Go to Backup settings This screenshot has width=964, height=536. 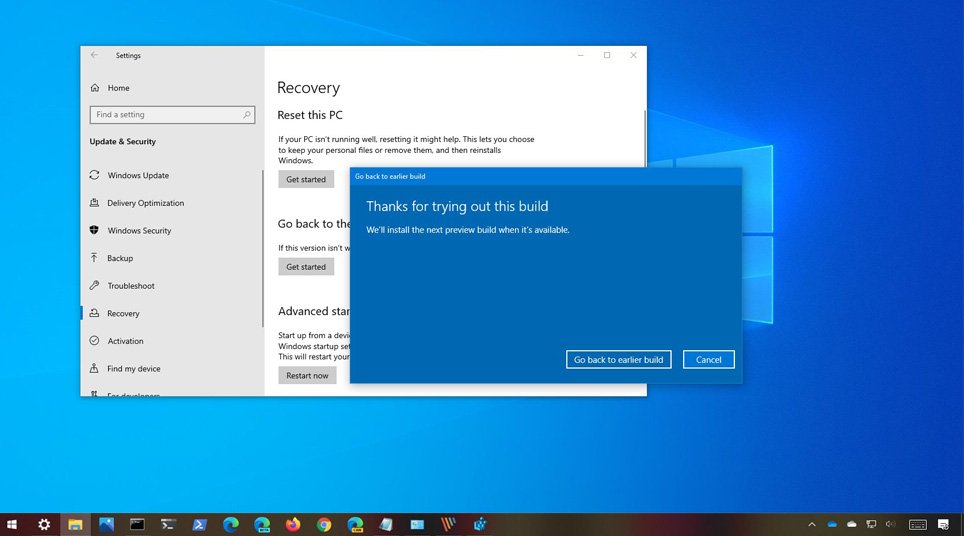[x=120, y=258]
